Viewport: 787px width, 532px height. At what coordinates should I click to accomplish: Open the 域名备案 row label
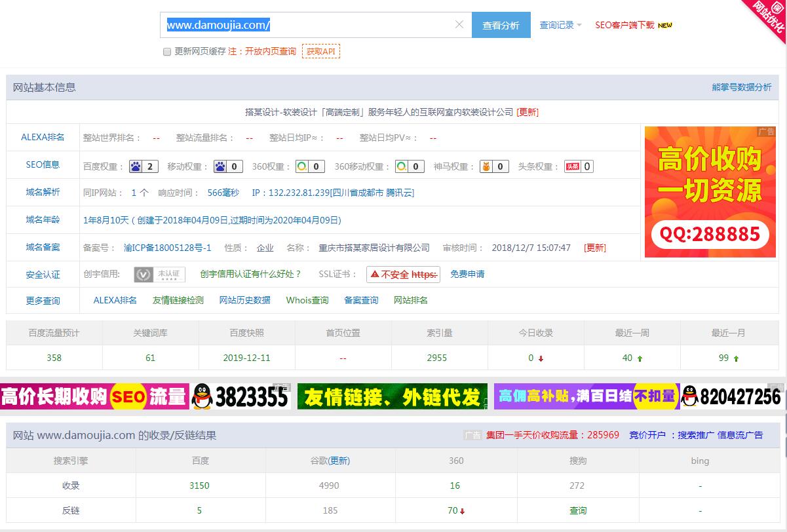click(x=43, y=247)
